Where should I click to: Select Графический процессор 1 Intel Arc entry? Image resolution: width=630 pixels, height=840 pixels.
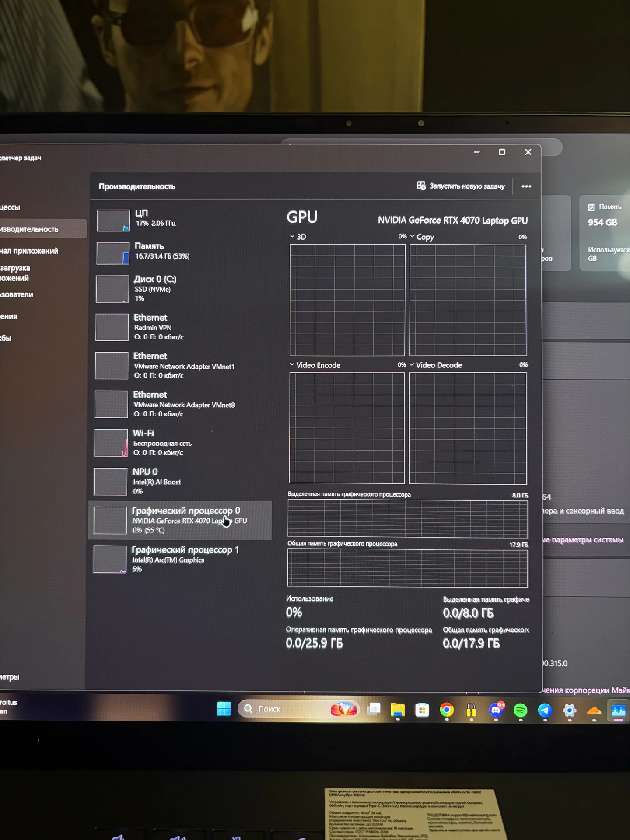coord(180,559)
